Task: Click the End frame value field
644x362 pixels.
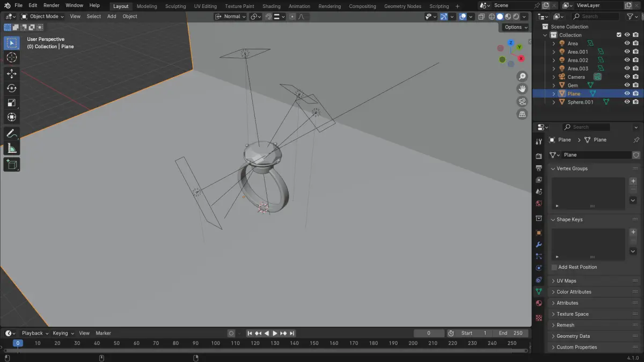Action: point(511,333)
